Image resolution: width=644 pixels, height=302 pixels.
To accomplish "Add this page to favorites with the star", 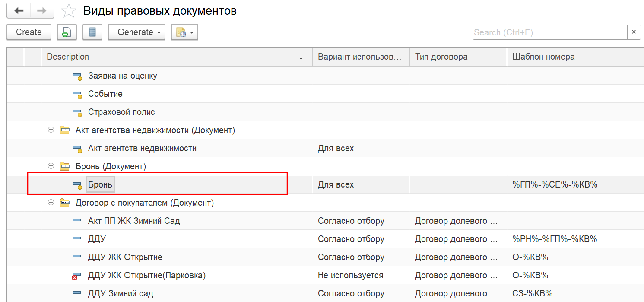I will tap(69, 11).
